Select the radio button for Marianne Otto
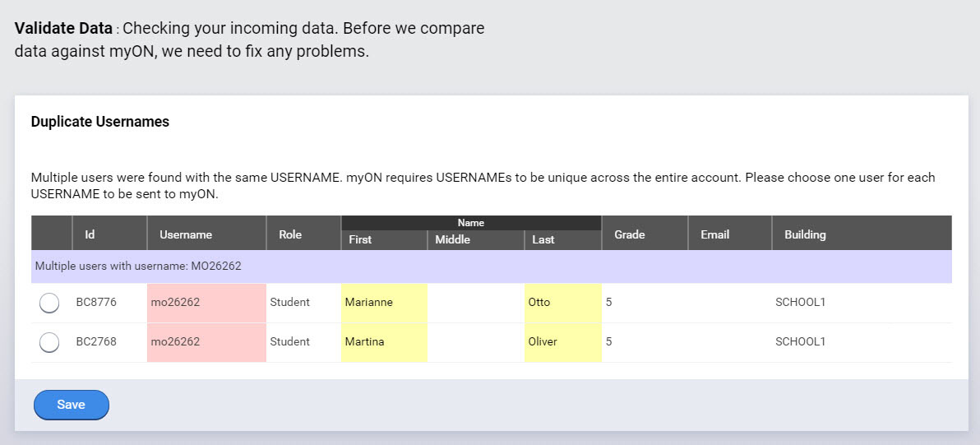 49,304
